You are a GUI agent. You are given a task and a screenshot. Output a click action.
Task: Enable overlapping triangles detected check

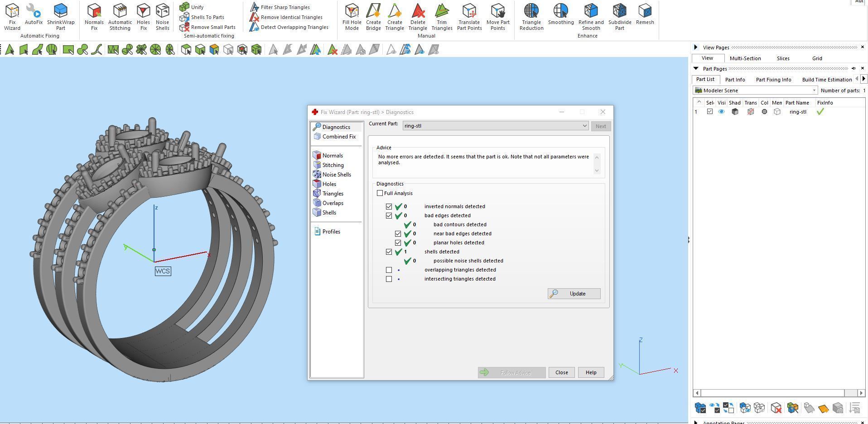[x=389, y=270]
